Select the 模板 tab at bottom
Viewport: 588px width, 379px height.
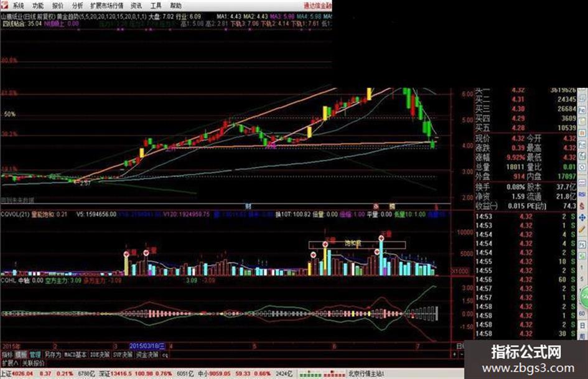click(x=21, y=355)
